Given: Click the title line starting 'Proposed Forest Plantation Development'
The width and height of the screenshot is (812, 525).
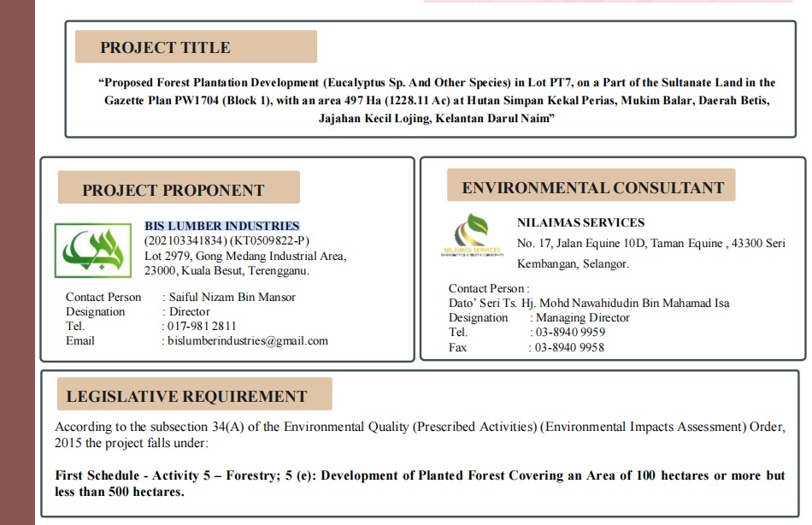Looking at the screenshot, I should pos(437,82).
